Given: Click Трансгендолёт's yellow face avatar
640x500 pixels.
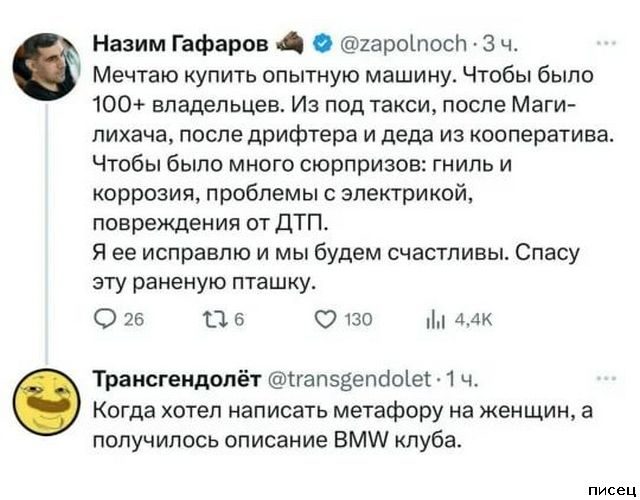Looking at the screenshot, I should tap(47, 397).
